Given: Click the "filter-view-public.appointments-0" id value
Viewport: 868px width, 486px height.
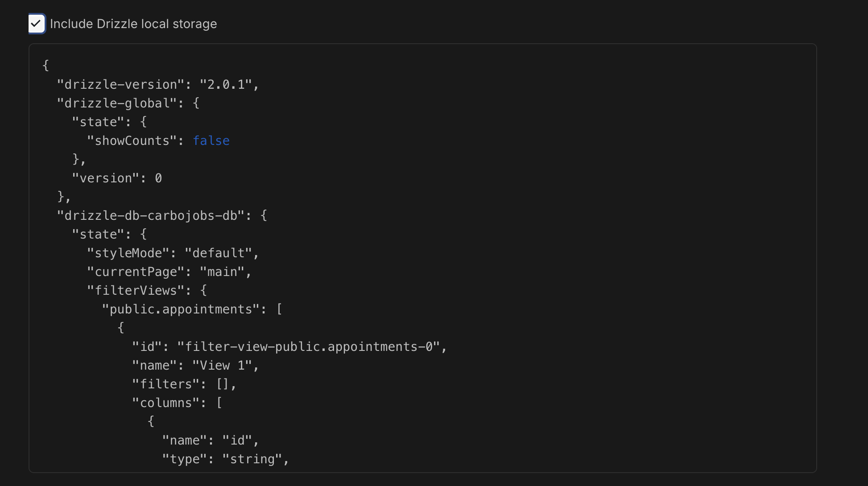Looking at the screenshot, I should pos(309,346).
